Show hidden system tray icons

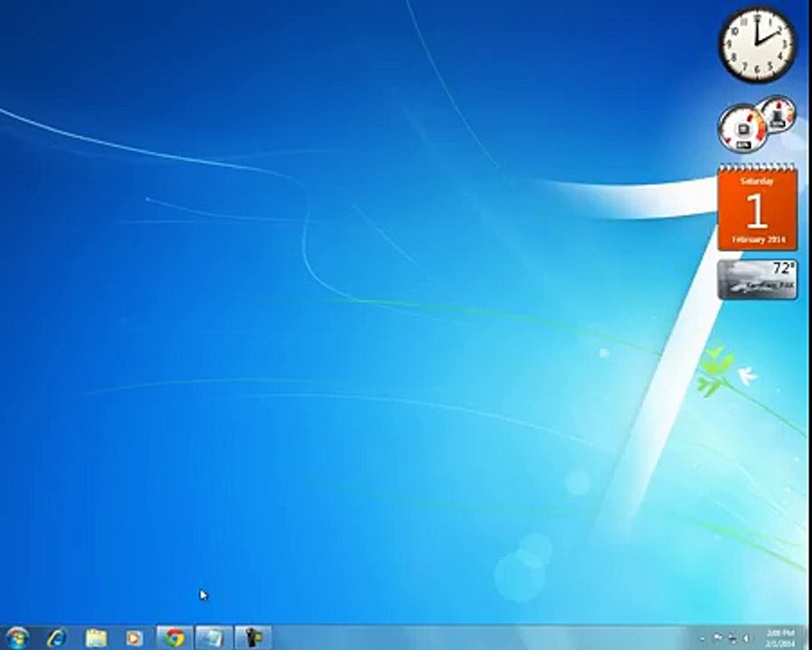pyautogui.click(x=703, y=638)
